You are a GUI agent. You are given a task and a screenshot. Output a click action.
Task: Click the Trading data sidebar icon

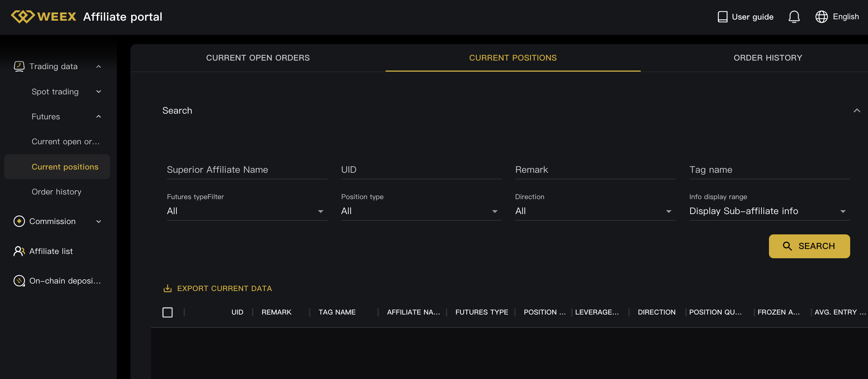(19, 66)
